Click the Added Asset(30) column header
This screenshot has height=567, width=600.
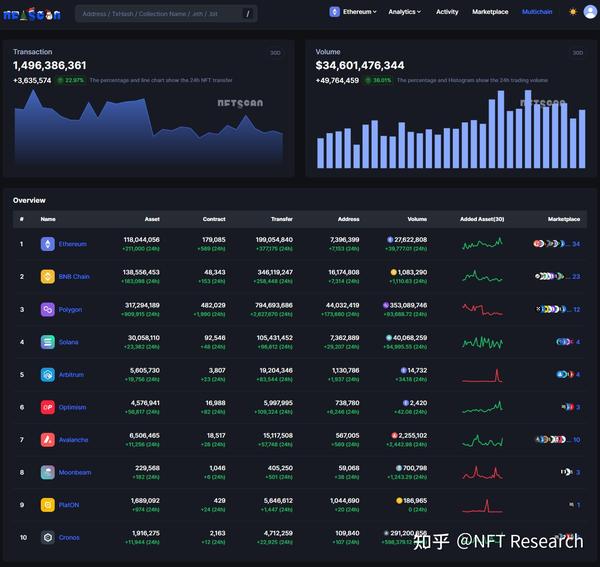coord(482,219)
